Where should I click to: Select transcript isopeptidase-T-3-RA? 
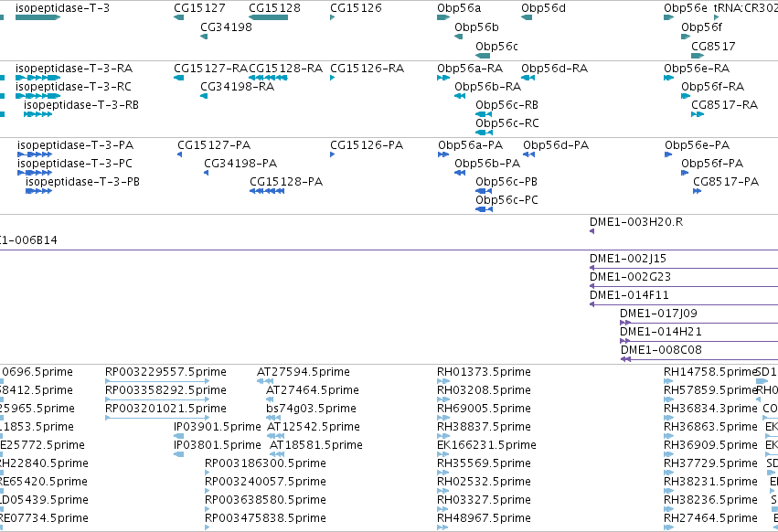[74, 69]
